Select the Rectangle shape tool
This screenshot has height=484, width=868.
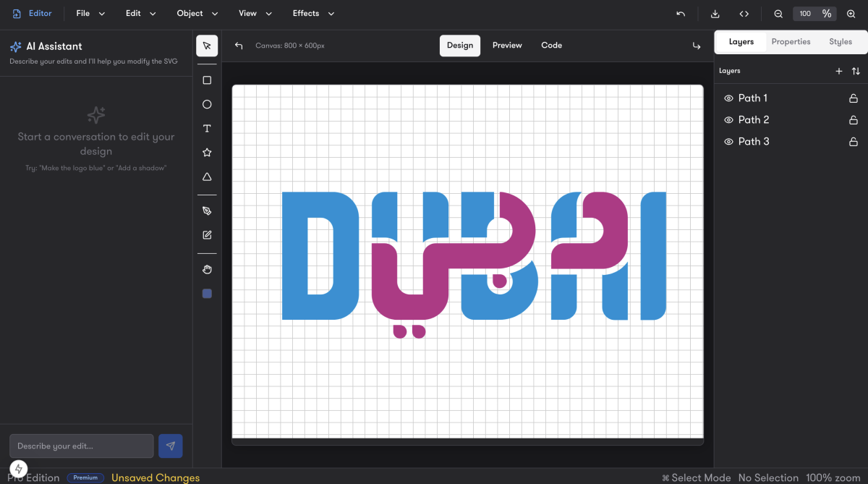coord(207,80)
